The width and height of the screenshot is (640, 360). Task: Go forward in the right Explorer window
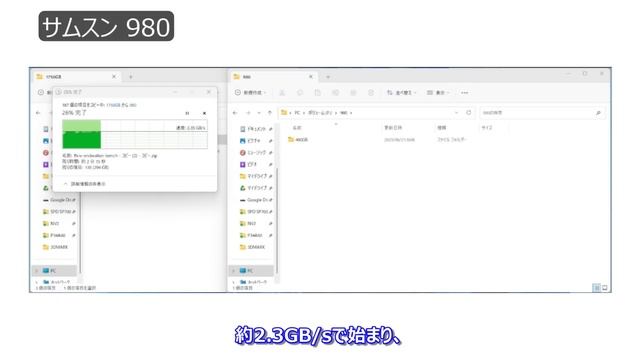(x=248, y=113)
